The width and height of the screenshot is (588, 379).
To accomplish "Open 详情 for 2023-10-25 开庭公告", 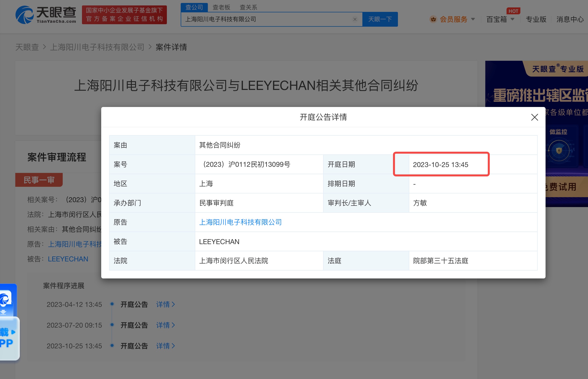I will tap(165, 346).
